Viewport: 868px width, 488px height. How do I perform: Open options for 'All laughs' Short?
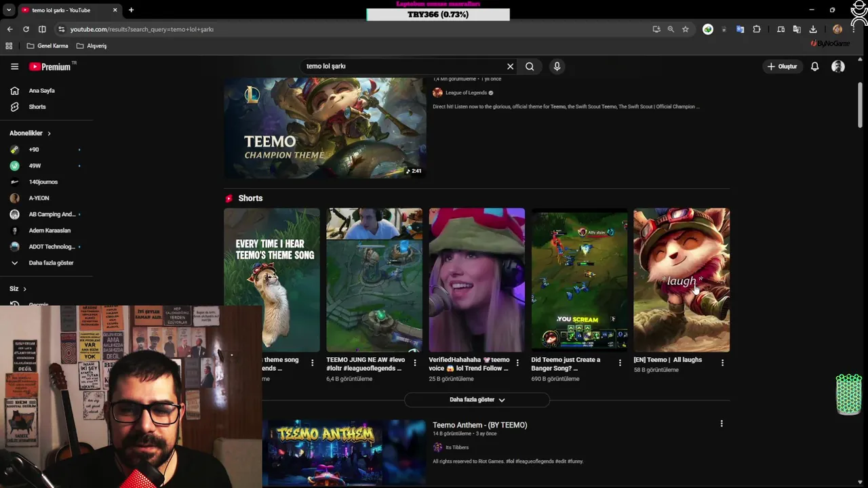tap(722, 363)
